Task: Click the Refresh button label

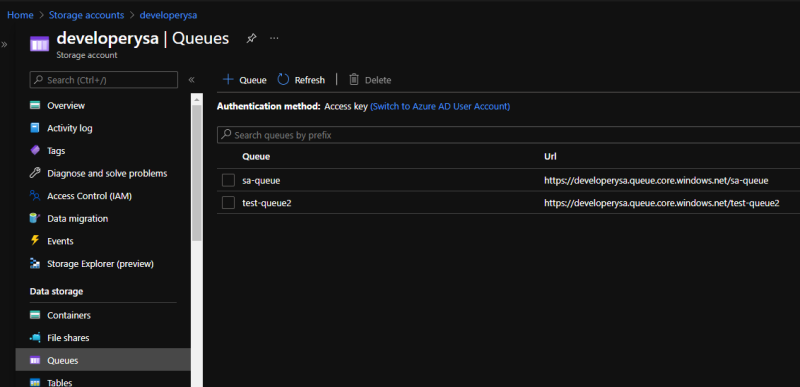Action: click(x=310, y=80)
